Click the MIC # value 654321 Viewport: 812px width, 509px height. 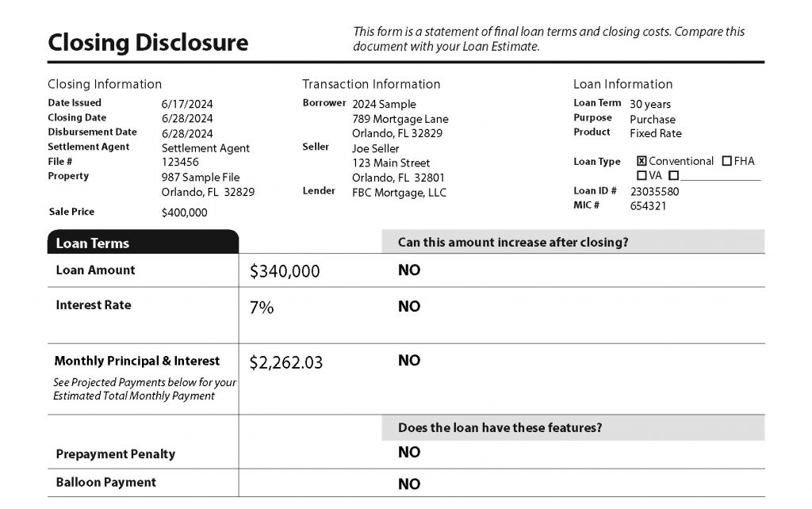tap(648, 206)
